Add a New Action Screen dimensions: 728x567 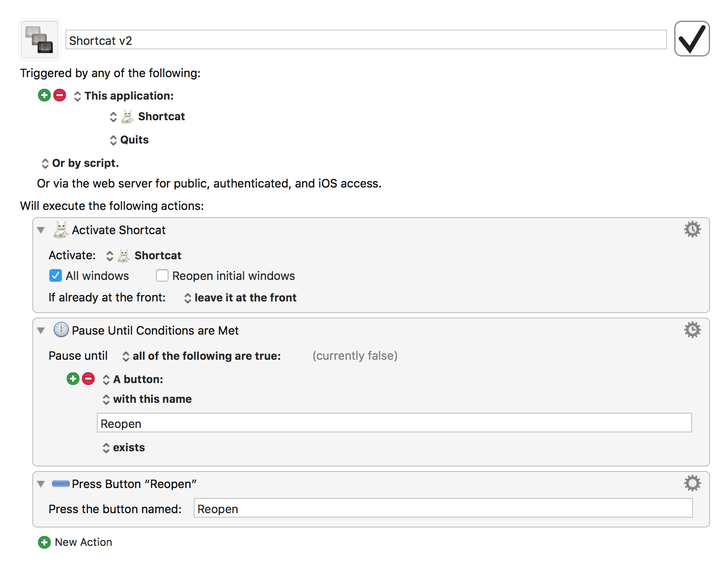[75, 542]
